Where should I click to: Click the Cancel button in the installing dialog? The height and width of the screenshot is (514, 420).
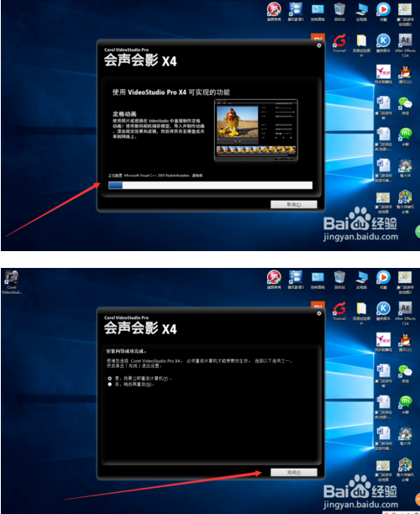pyautogui.click(x=294, y=205)
